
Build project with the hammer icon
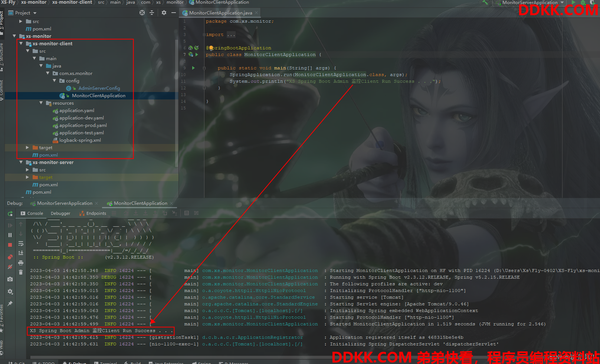(485, 2)
